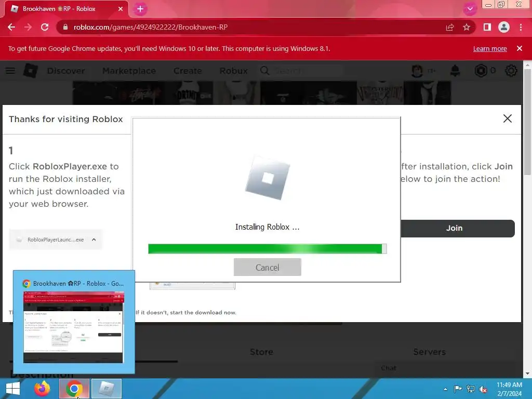Click the installing progress bar
The height and width of the screenshot is (399, 532).
click(268, 249)
